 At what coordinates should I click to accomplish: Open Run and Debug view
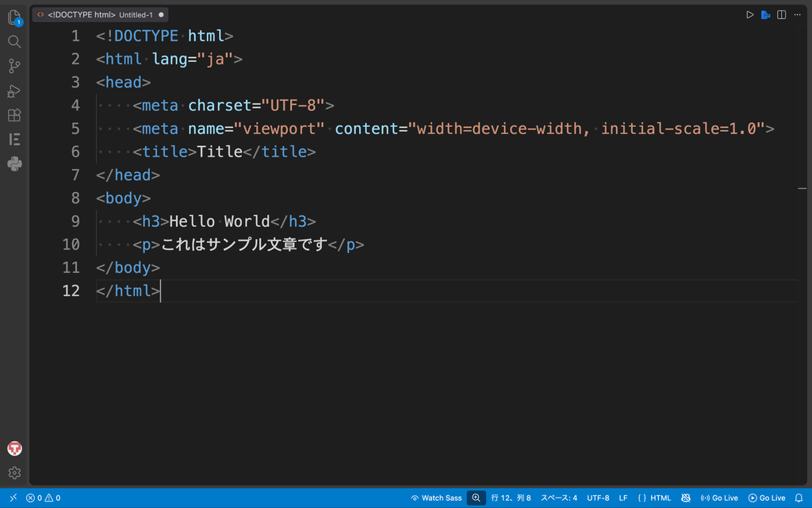14,90
